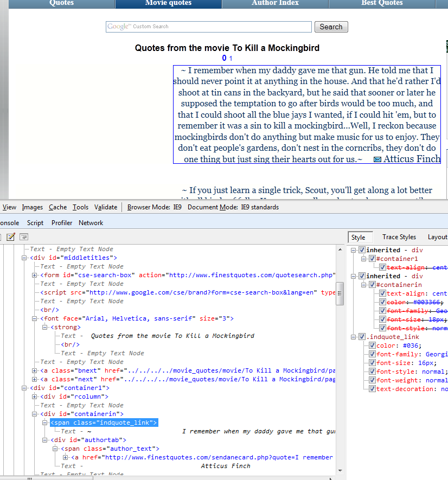Expand the cse-search-box form node

tap(35, 275)
